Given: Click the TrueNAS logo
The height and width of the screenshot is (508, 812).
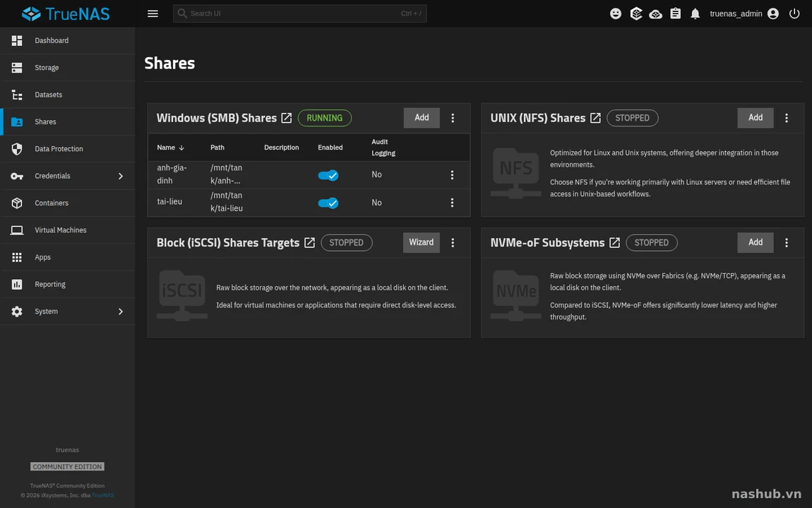Looking at the screenshot, I should 66,13.
